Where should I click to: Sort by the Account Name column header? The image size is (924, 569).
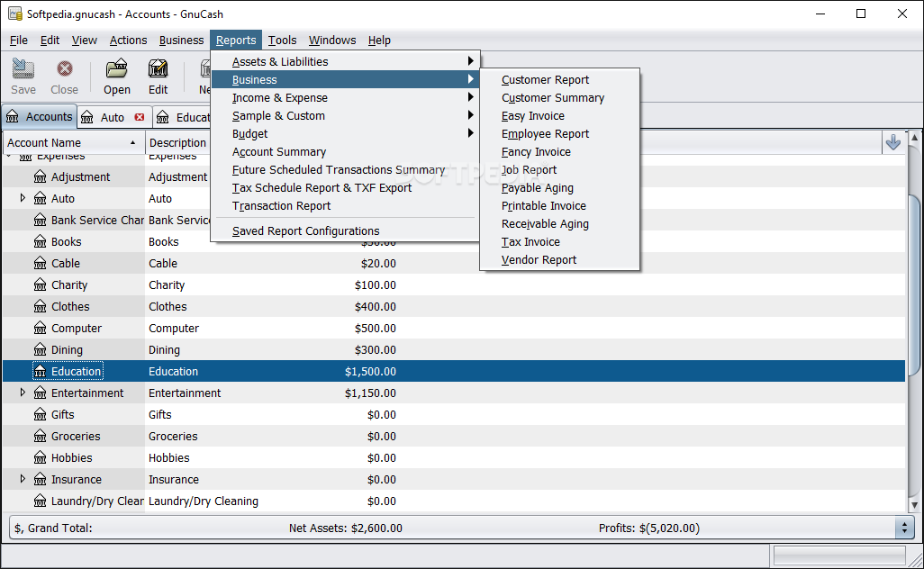[x=73, y=142]
